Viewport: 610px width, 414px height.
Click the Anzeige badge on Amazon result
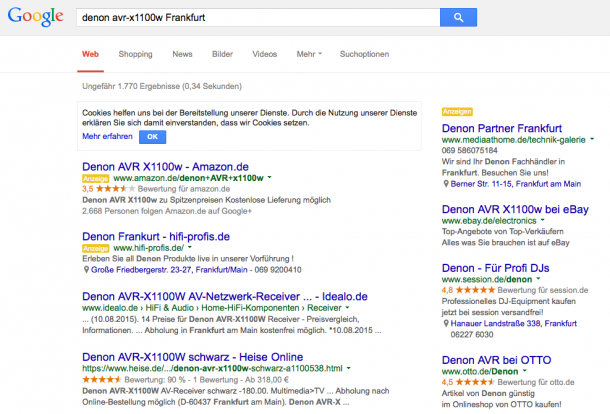coord(96,179)
